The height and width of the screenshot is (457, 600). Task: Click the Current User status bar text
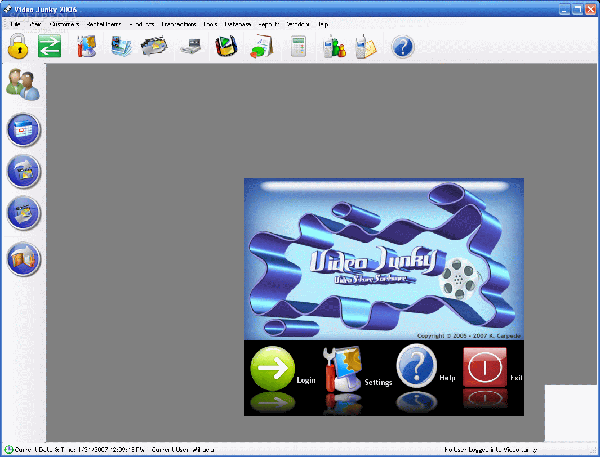click(183, 450)
